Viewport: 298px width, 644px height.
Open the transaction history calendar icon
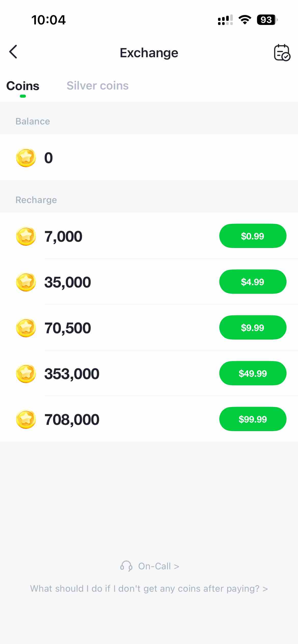(282, 53)
